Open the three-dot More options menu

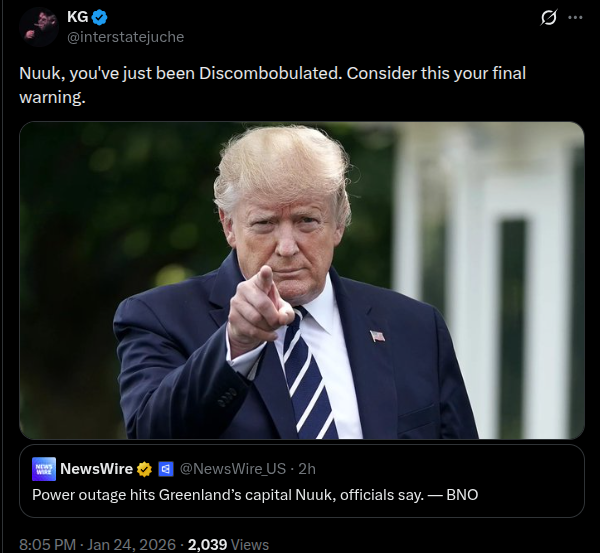point(575,18)
